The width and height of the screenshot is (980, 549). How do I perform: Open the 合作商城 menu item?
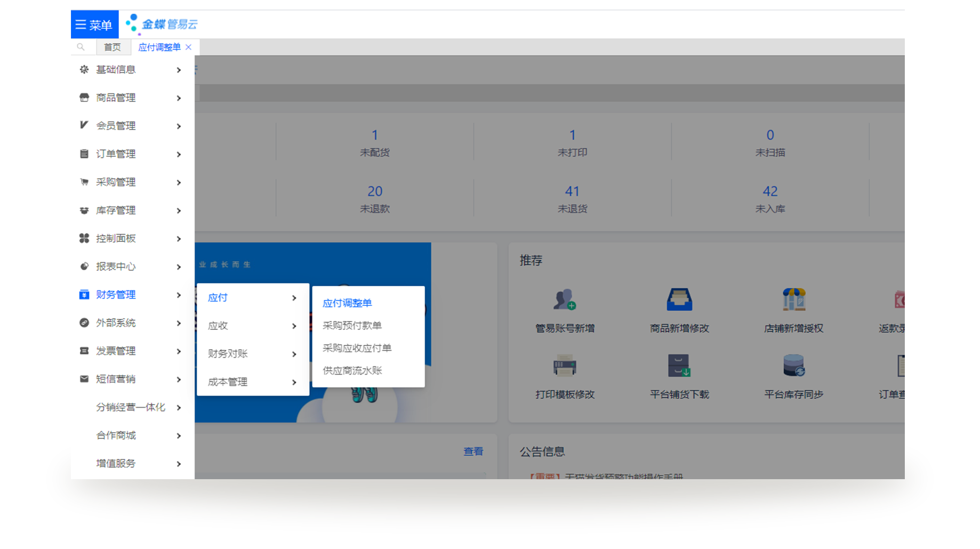click(x=132, y=435)
